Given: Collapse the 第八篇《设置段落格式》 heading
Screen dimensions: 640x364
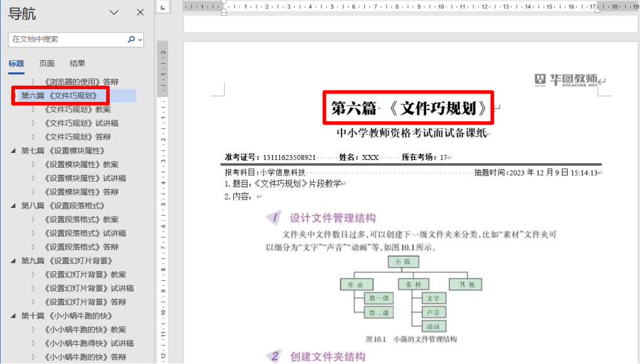Looking at the screenshot, I should [x=14, y=206].
